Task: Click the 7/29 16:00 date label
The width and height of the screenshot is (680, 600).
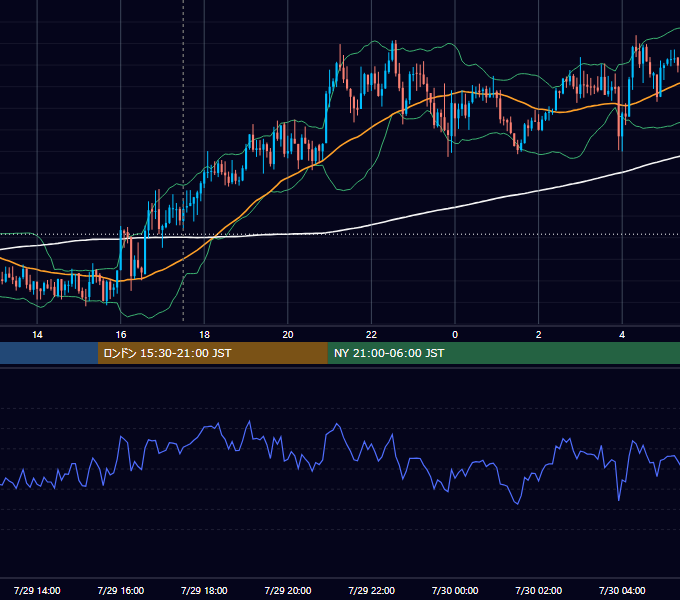Action: [x=121, y=590]
